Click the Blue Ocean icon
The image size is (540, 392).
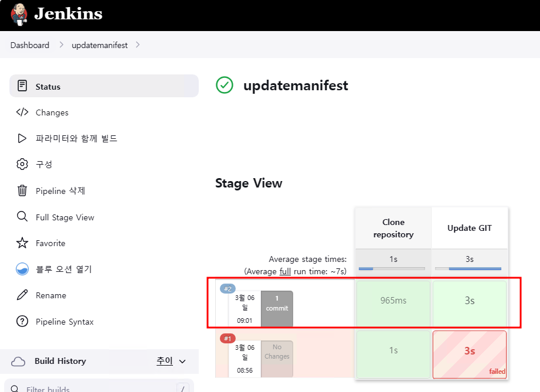[22, 269]
